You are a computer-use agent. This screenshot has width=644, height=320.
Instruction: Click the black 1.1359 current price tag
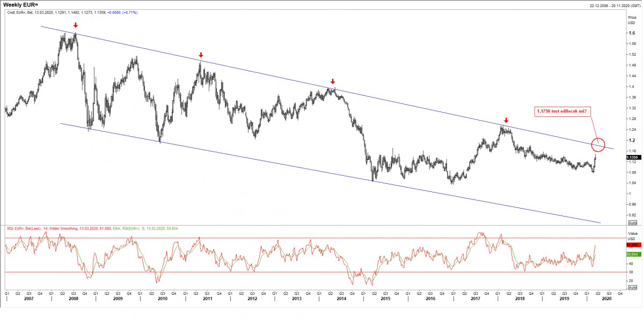pyautogui.click(x=632, y=157)
